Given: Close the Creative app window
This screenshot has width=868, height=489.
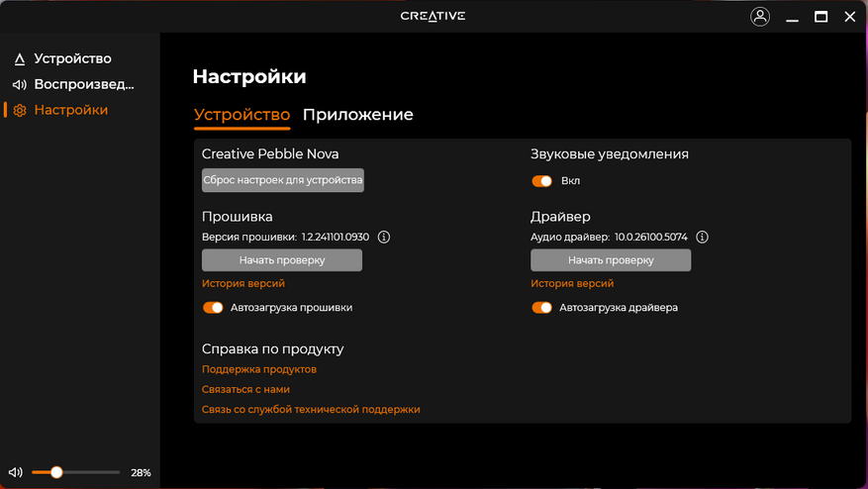Looking at the screenshot, I should [850, 17].
